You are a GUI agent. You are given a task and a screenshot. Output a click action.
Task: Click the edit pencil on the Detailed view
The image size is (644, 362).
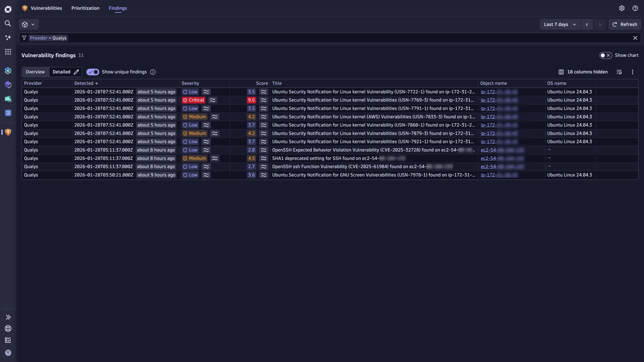click(x=76, y=72)
